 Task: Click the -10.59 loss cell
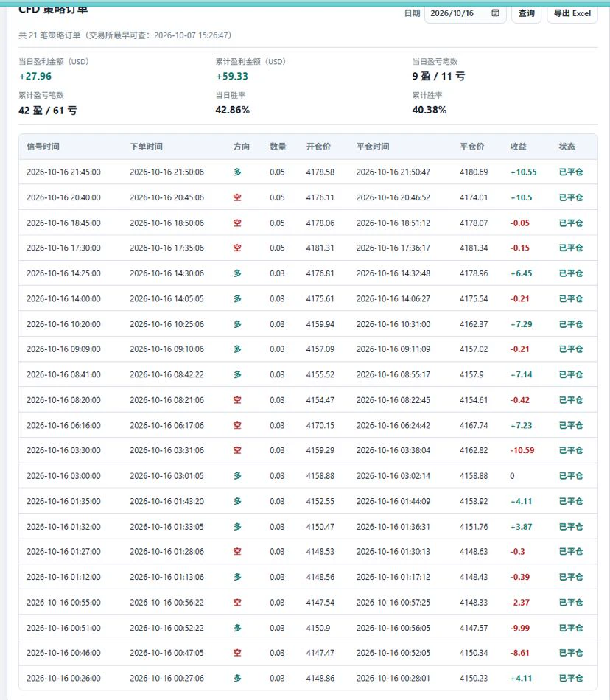tap(522, 450)
